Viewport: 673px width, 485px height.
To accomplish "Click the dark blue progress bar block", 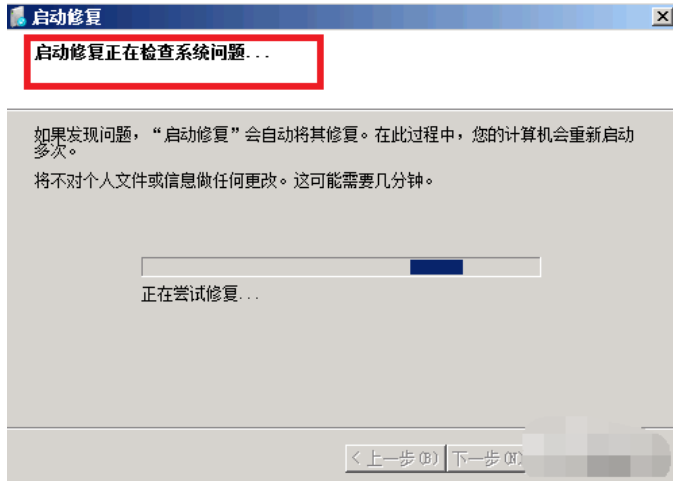I will click(436, 267).
